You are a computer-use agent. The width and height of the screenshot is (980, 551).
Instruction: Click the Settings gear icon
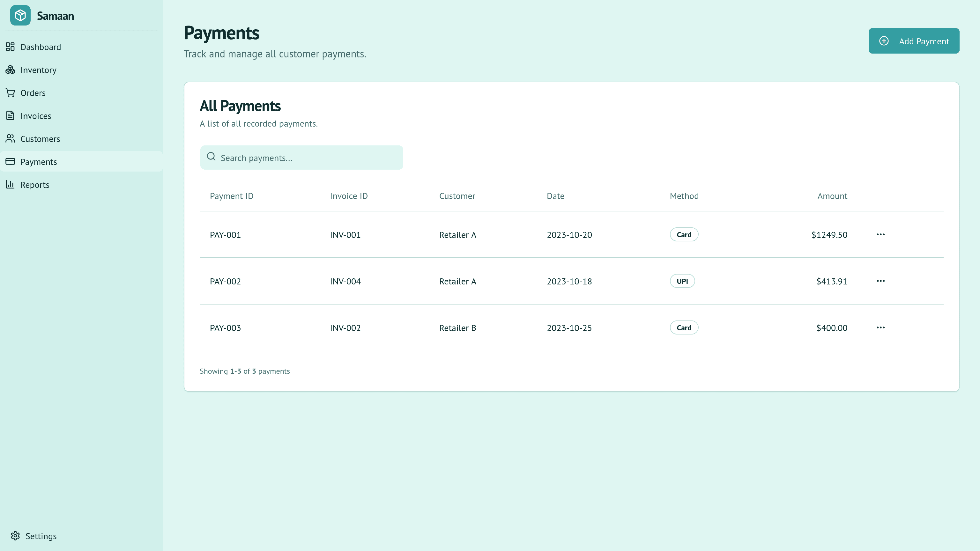pos(16,536)
